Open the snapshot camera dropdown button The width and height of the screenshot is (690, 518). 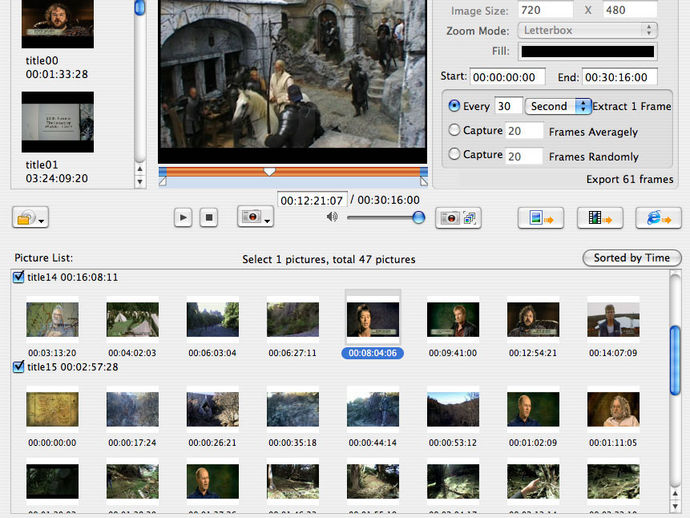pos(255,217)
